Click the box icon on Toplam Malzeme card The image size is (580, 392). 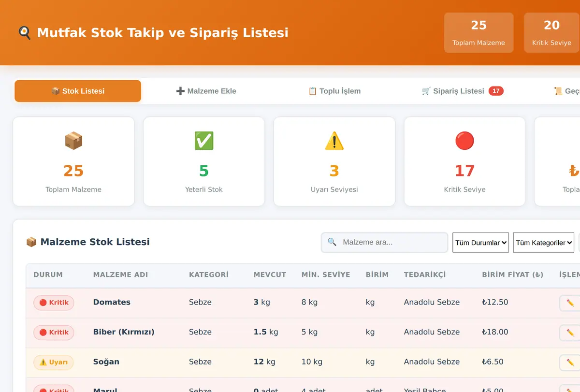[73, 141]
